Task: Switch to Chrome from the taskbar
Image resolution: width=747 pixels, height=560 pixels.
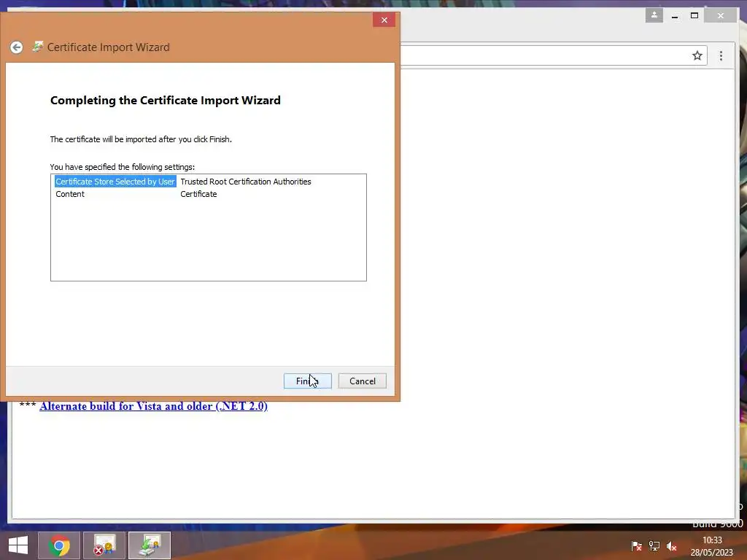Action: (59, 545)
